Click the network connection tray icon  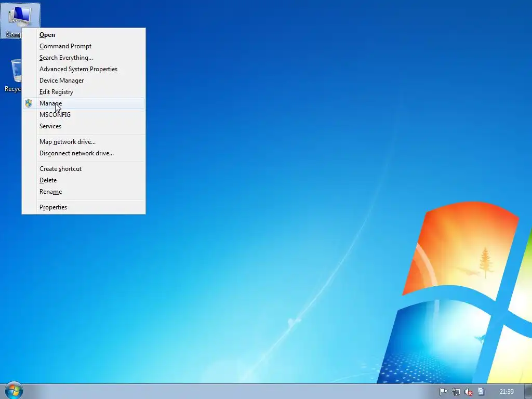[x=456, y=392]
